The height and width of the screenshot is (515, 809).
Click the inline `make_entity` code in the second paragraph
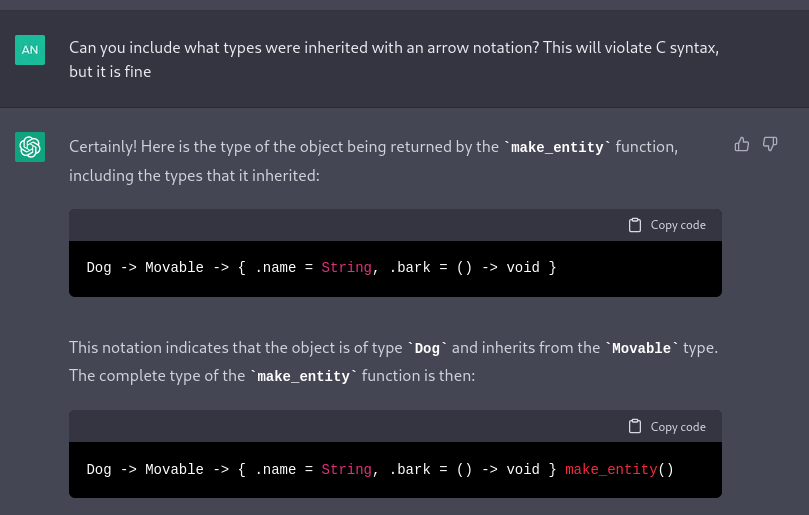tap(303, 376)
